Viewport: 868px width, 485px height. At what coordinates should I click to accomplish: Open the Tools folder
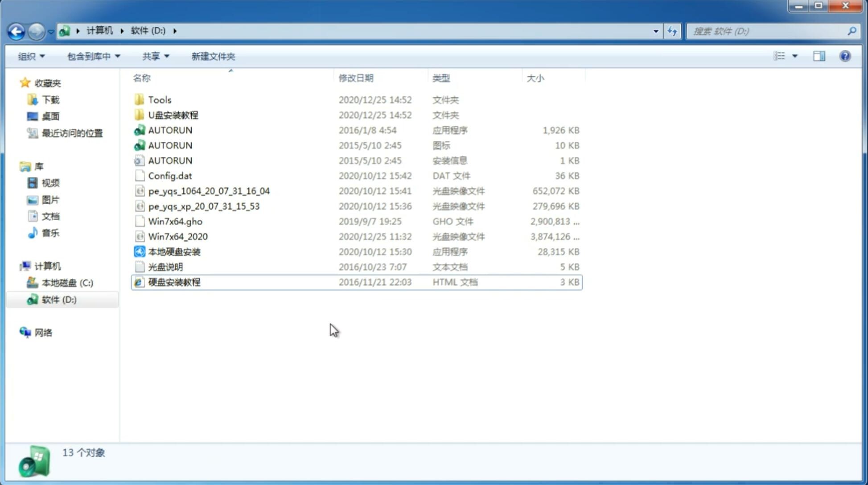tap(159, 99)
